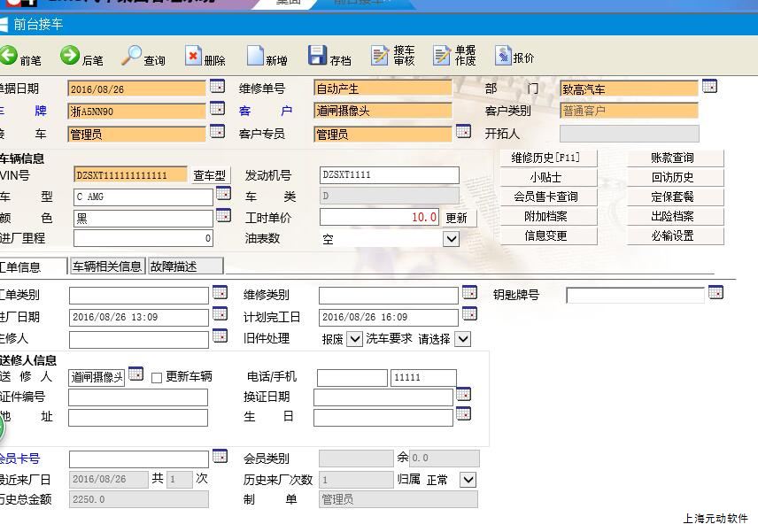The width and height of the screenshot is (758, 532).
Task: Expand the 归属 dropdown
Action: click(x=468, y=480)
